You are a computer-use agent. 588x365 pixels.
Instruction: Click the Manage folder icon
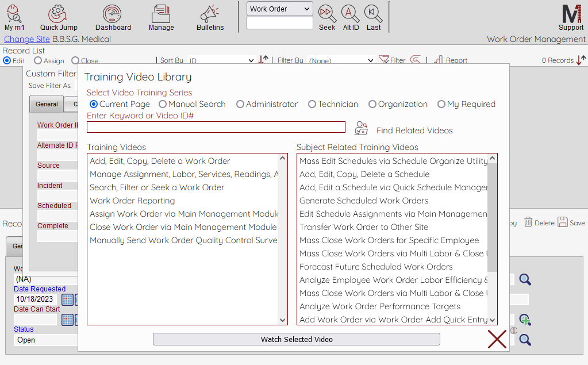click(161, 14)
